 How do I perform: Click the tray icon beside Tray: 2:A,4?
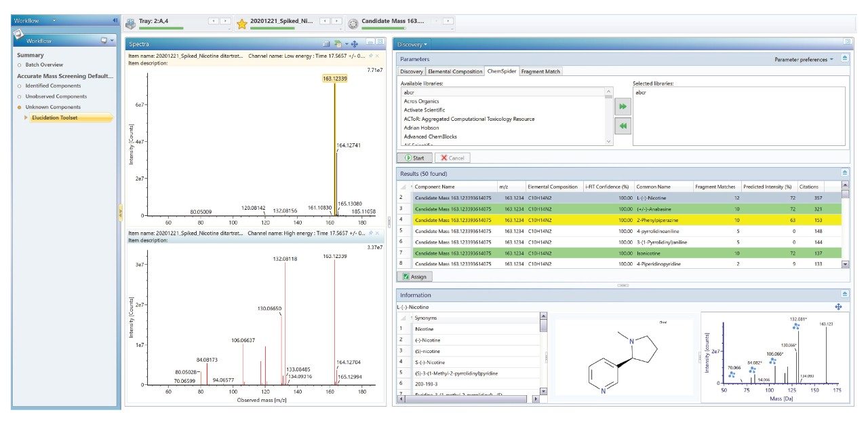click(131, 23)
